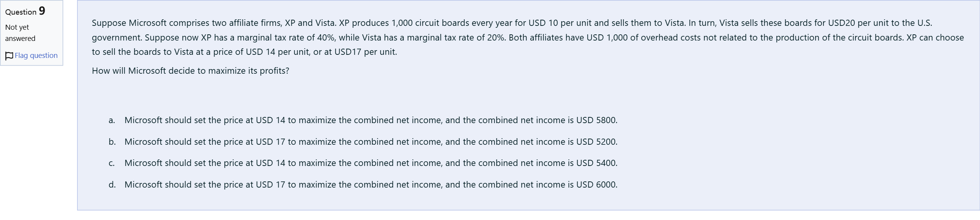Click the line starting 'government. Suppose now XP'

coord(528,38)
